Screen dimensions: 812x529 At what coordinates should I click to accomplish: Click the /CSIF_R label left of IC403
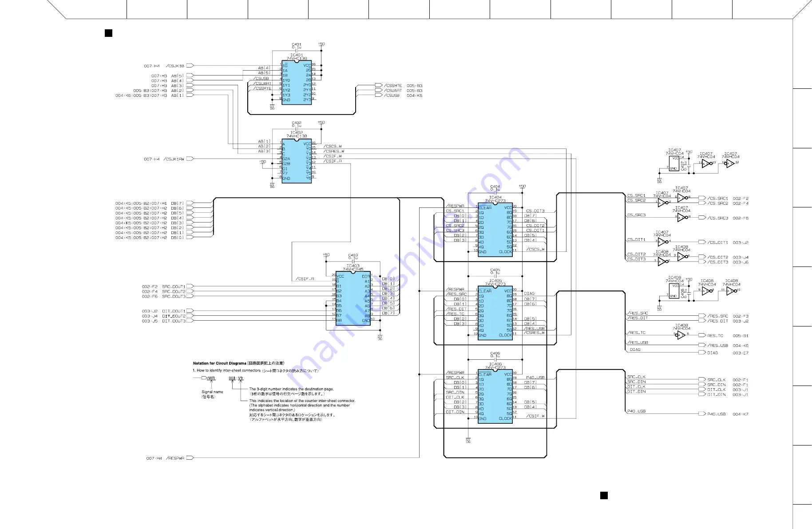point(305,278)
